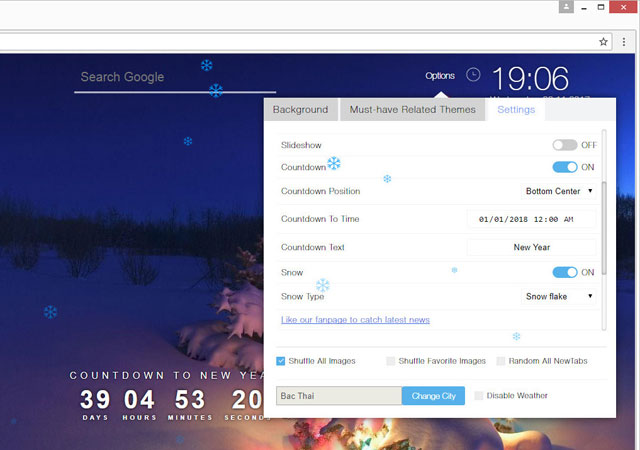Follow the 'Like our fanpage' link
640x450 pixels.
click(x=355, y=320)
